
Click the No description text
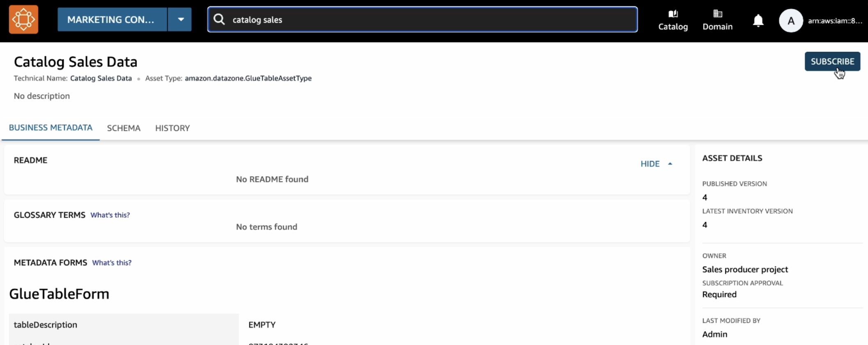point(42,96)
